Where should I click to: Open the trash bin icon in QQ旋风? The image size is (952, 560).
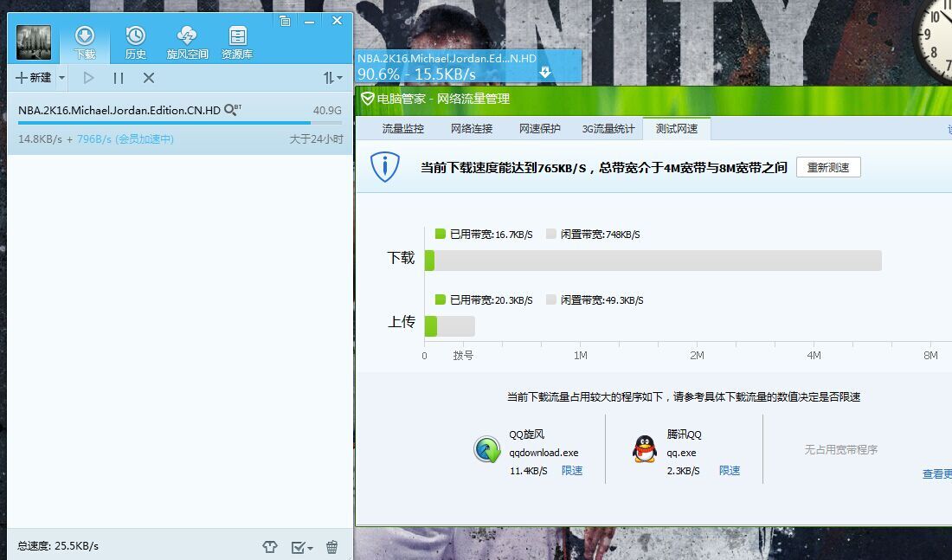tap(332, 547)
